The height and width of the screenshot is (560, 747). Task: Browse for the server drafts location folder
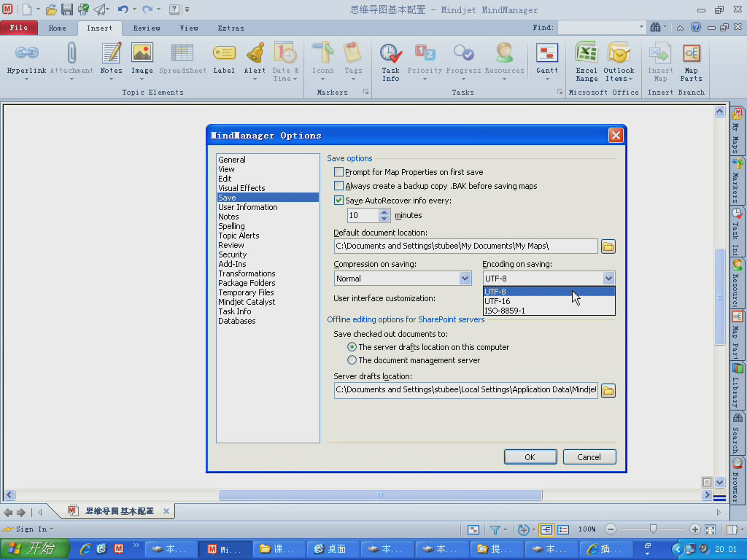(x=608, y=391)
